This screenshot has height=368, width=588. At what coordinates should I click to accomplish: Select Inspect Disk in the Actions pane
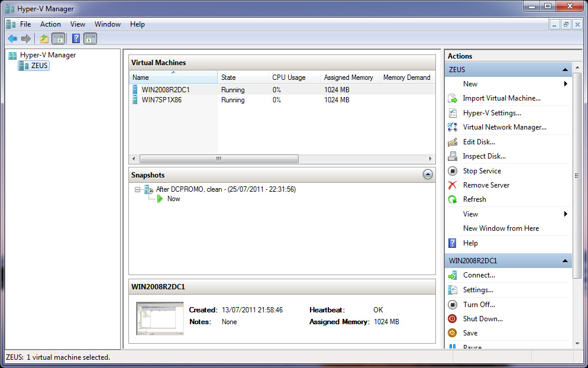tap(484, 156)
